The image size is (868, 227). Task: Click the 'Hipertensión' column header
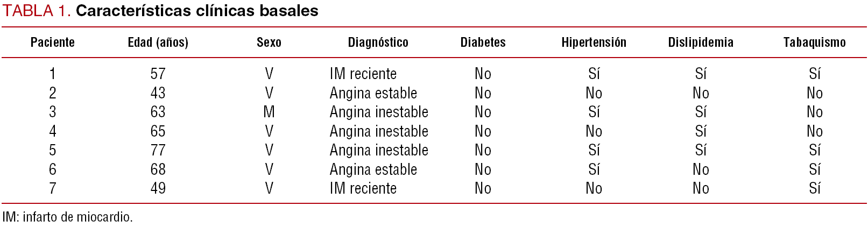[x=594, y=42]
